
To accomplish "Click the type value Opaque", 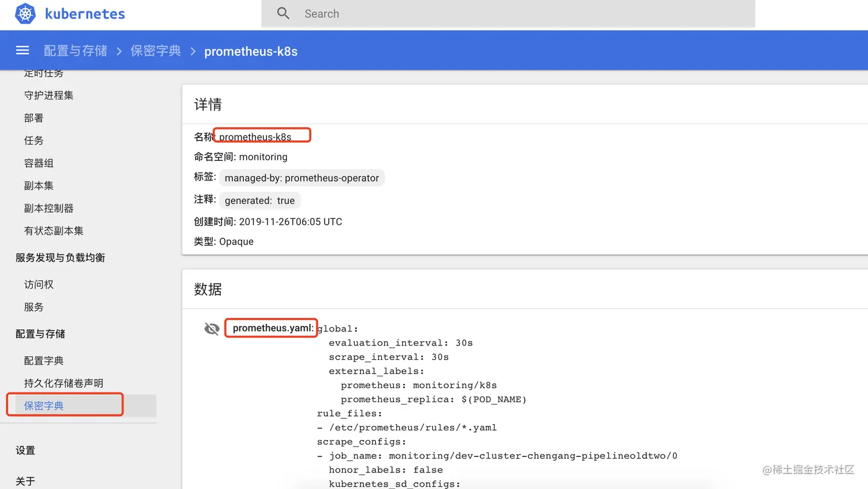I will (x=237, y=241).
